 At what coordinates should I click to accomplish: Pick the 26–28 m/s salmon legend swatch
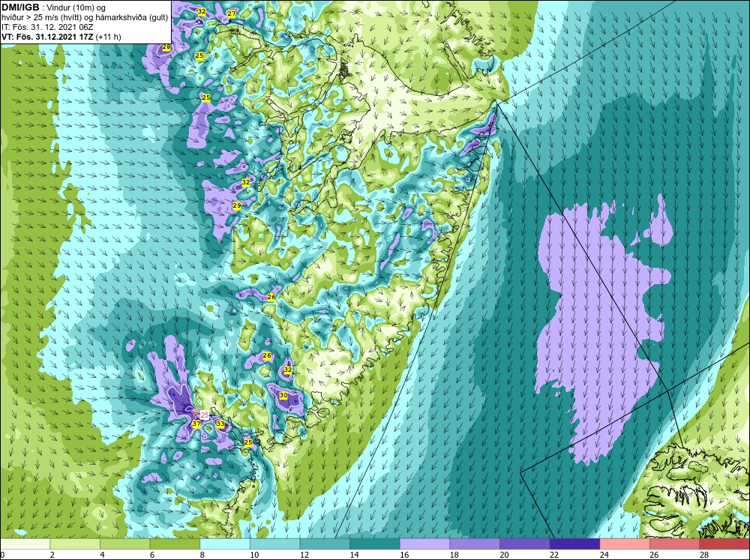pos(674,544)
